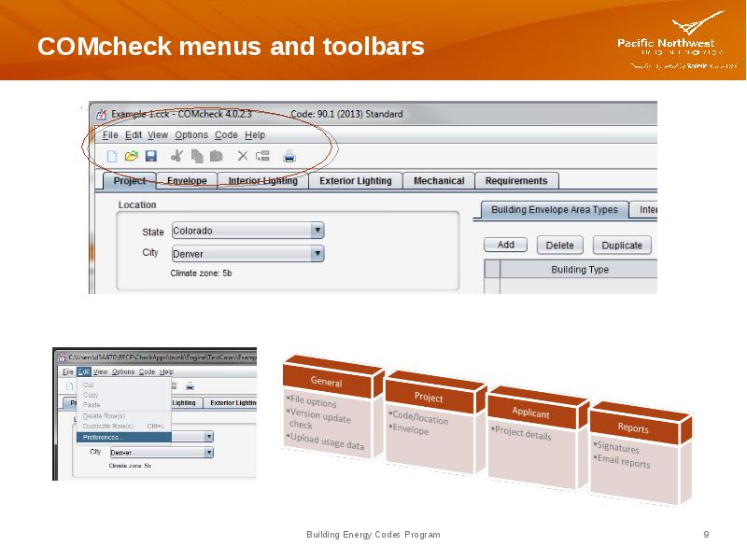Image resolution: width=747 pixels, height=560 pixels.
Task: Click the Copy icon in large COMcheck toolbar
Action: [197, 156]
